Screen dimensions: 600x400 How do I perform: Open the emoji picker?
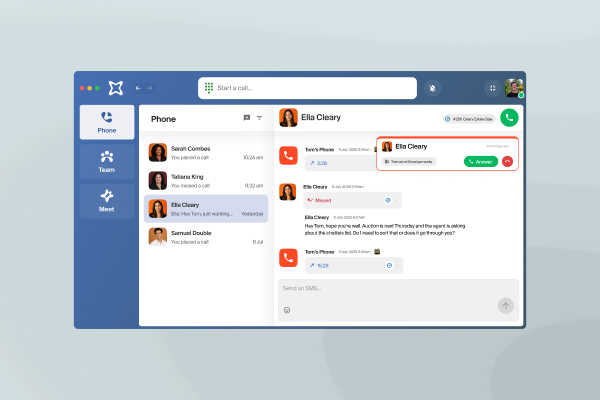pos(287,310)
